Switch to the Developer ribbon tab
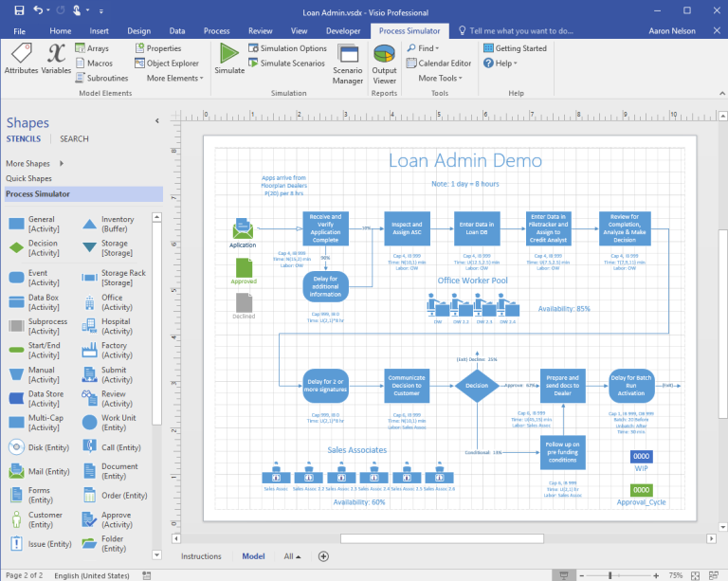728x581 pixels. (x=343, y=31)
